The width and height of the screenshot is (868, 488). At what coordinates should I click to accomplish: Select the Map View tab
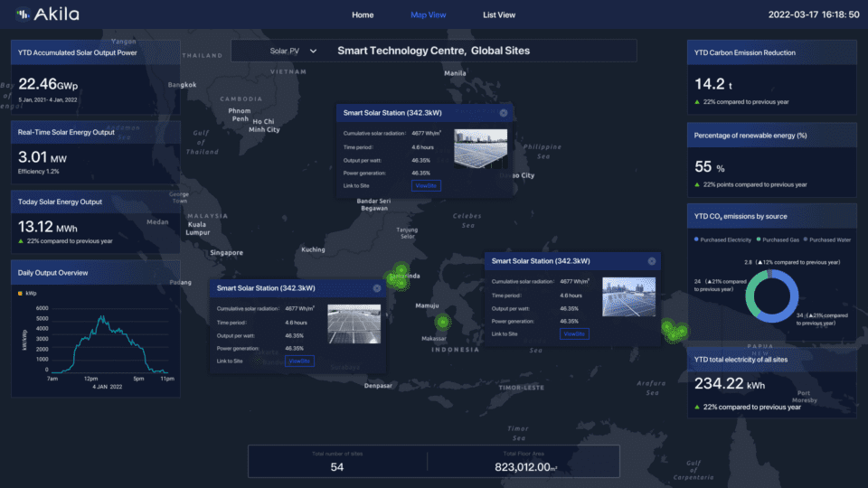[429, 15]
